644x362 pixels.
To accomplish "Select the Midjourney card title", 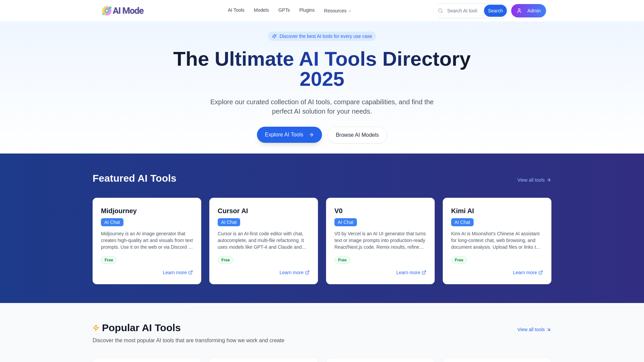I will click(119, 211).
